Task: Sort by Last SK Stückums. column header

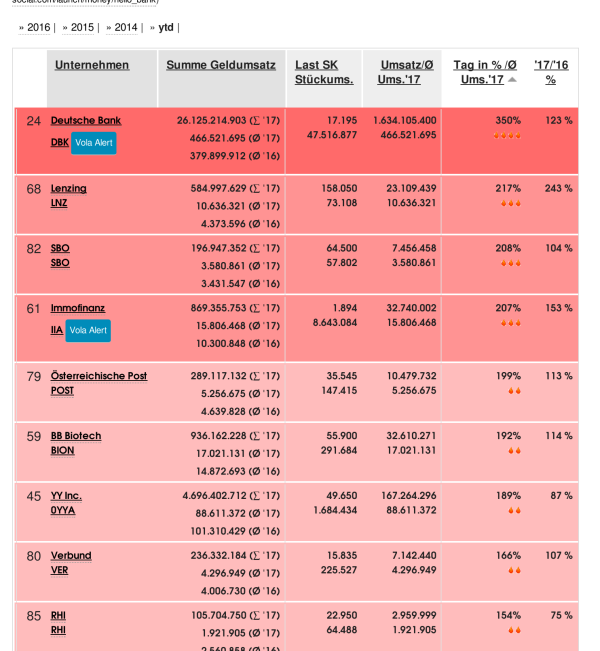Action: coord(324,72)
